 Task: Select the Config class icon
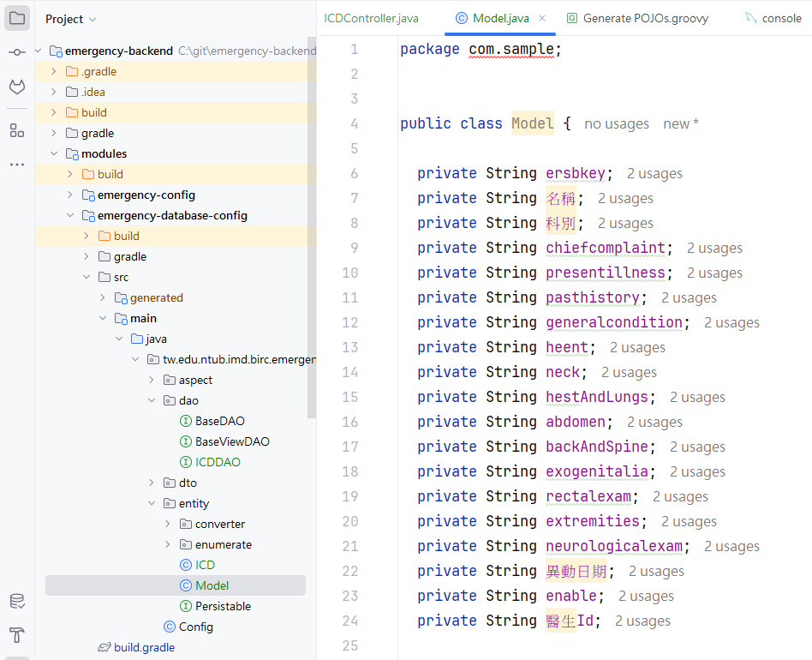click(x=170, y=627)
